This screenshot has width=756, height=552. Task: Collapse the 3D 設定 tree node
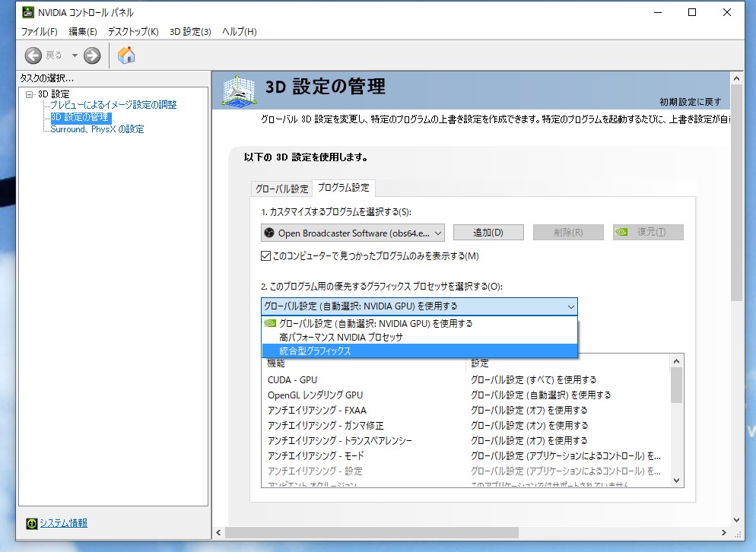coord(30,94)
